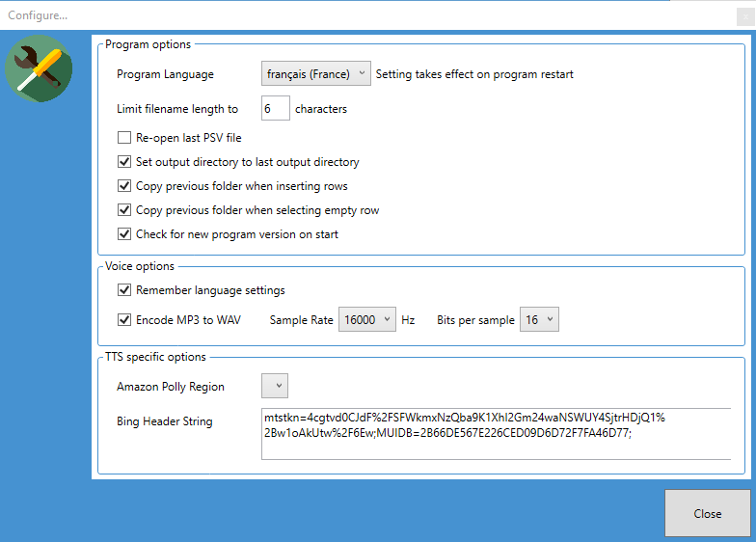
Task: Click the TTS specific options group header
Action: click(155, 357)
